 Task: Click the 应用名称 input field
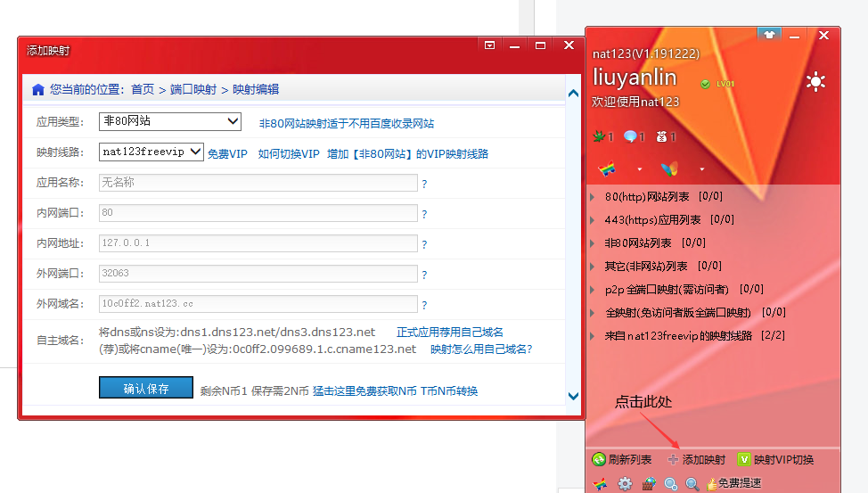[258, 183]
